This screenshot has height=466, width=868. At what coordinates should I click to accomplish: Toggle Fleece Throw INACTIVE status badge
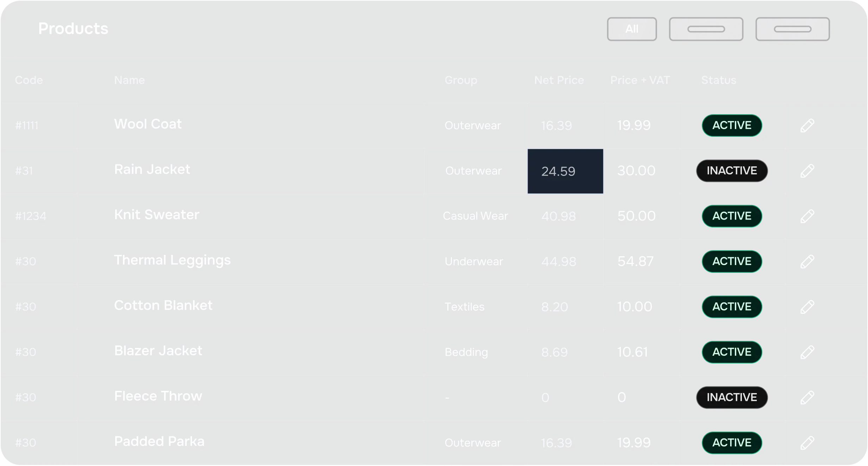coord(732,398)
